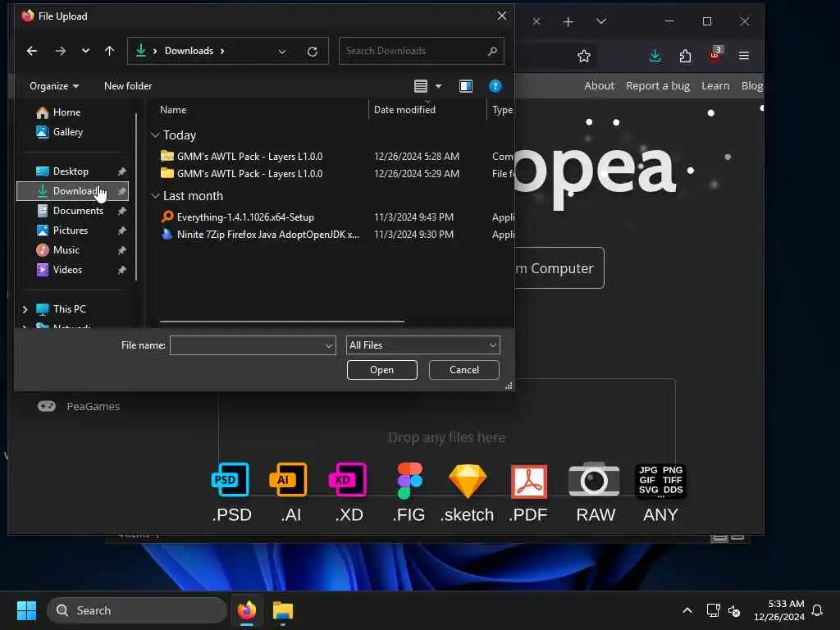Go back in File Upload dialog
840x630 pixels.
coord(32,51)
